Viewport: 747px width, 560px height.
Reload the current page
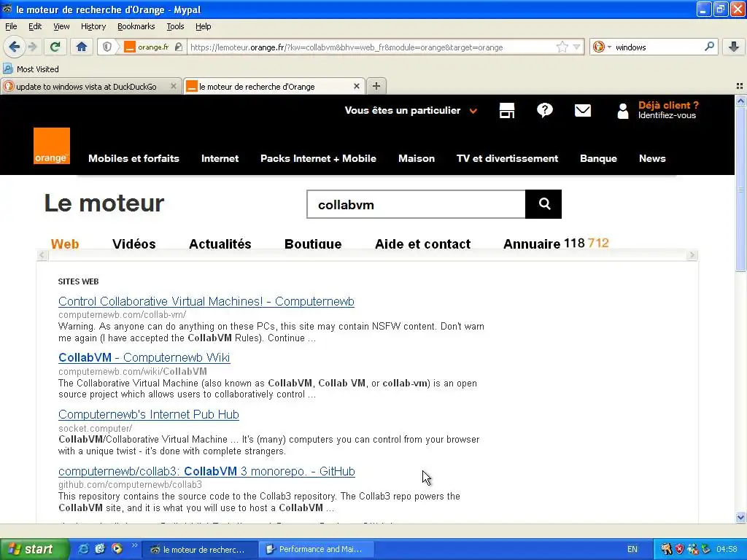(55, 47)
